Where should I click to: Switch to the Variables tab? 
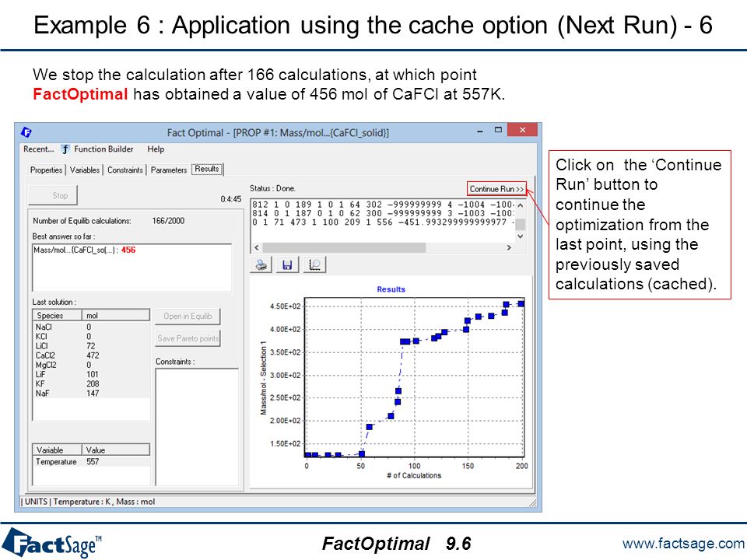[84, 170]
